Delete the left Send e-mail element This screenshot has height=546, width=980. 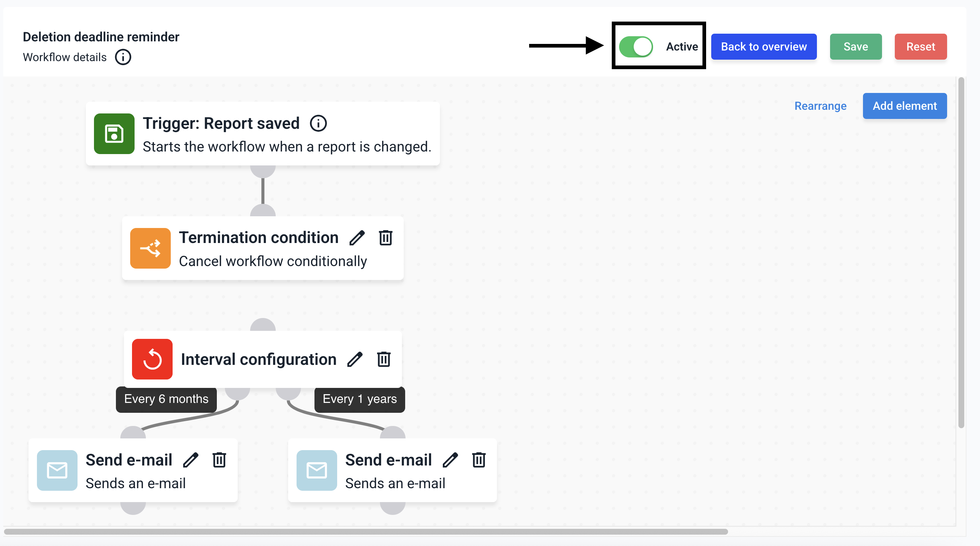point(219,460)
